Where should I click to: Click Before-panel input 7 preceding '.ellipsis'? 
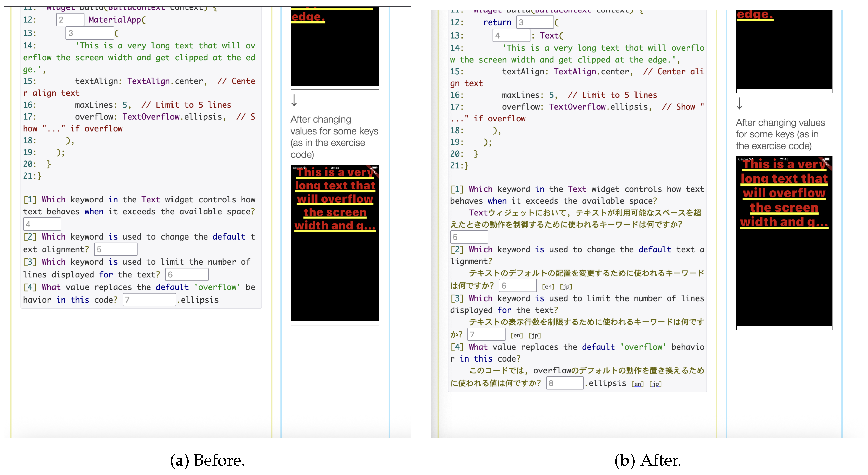point(149,300)
